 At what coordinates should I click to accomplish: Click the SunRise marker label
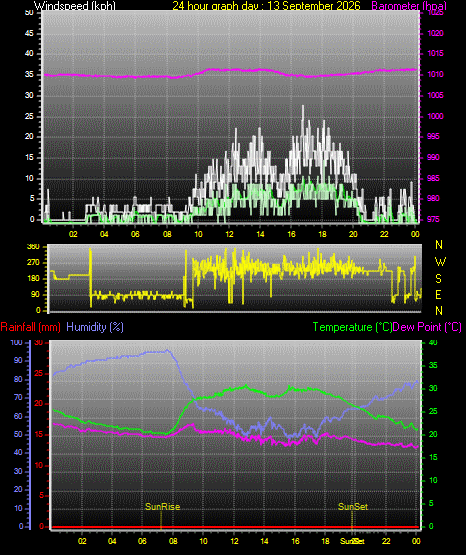(162, 507)
